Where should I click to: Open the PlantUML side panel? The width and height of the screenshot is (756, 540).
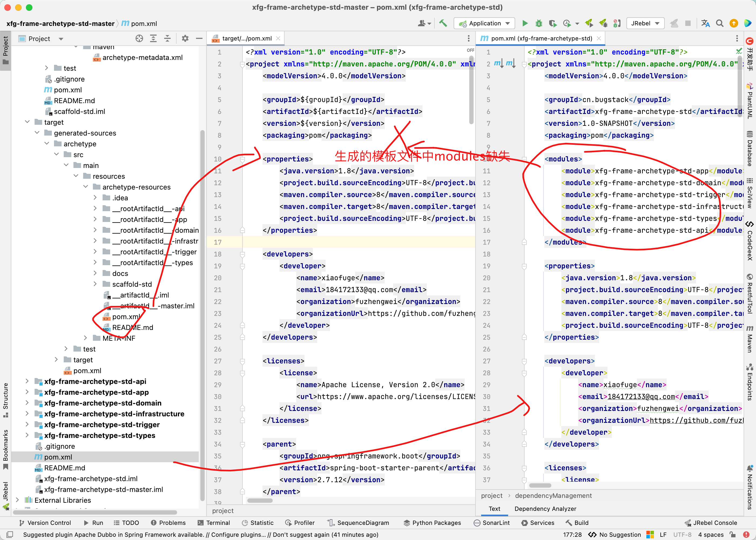point(750,101)
